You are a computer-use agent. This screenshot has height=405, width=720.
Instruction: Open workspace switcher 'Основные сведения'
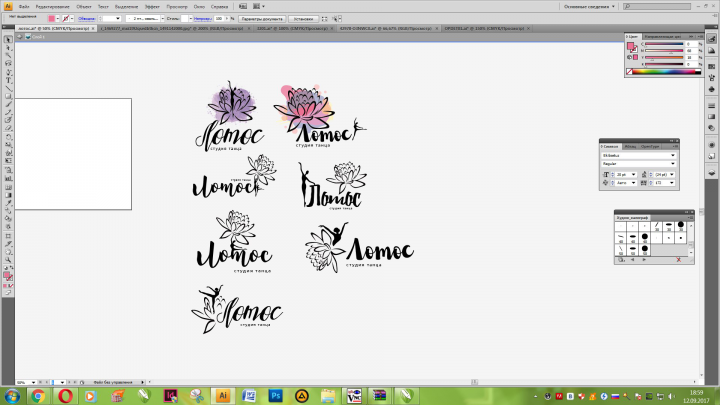click(589, 6)
